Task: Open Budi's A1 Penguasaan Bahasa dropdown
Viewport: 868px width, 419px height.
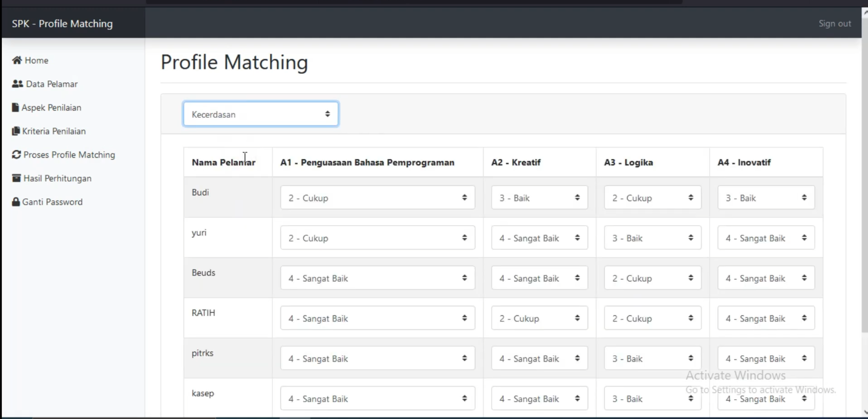Action: coord(377,198)
